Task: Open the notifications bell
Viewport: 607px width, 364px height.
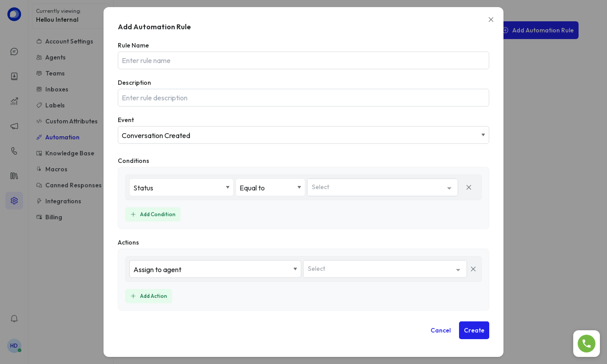Action: [14, 319]
